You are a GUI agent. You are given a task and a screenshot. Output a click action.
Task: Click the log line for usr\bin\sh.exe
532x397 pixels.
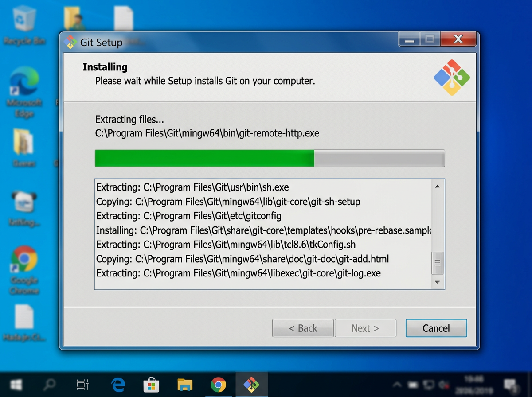coord(192,187)
